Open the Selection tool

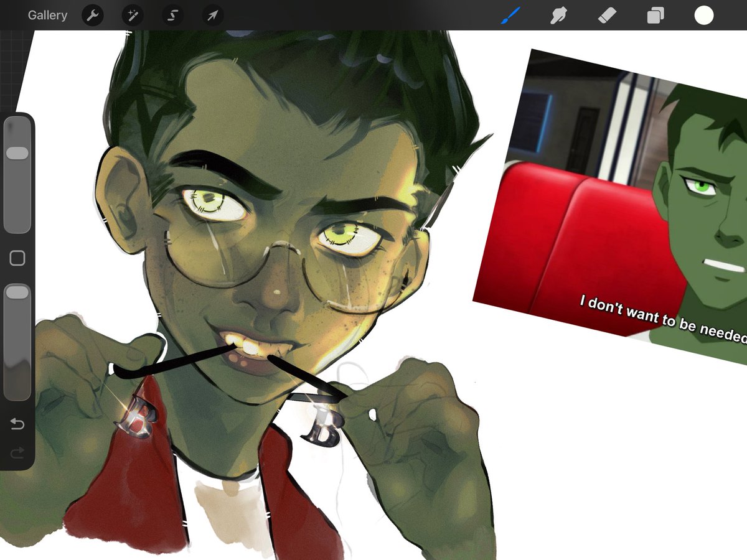(172, 16)
